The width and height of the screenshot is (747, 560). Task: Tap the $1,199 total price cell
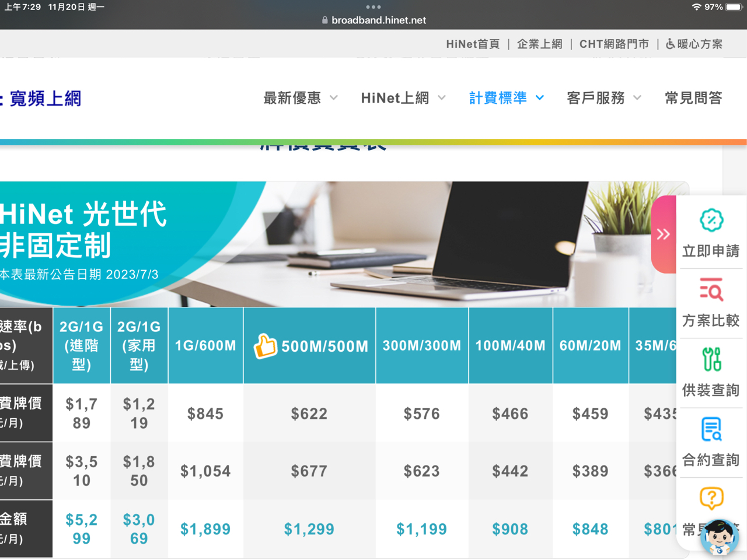tap(422, 529)
